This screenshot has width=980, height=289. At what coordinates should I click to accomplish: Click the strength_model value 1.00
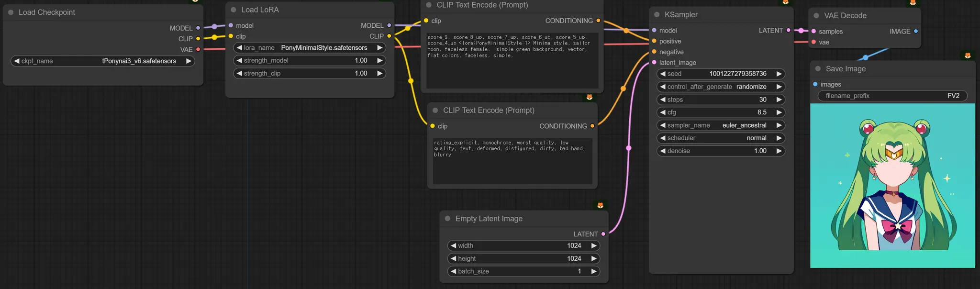point(361,60)
